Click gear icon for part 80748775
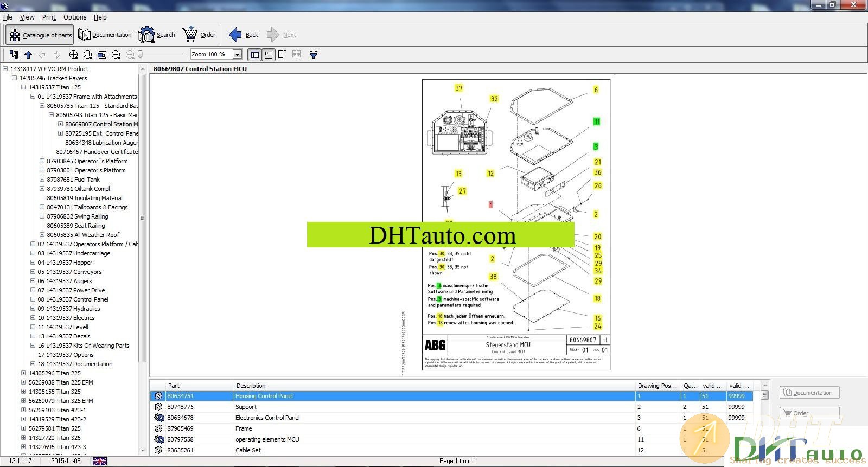Image resolution: width=868 pixels, height=467 pixels. pyautogui.click(x=158, y=407)
